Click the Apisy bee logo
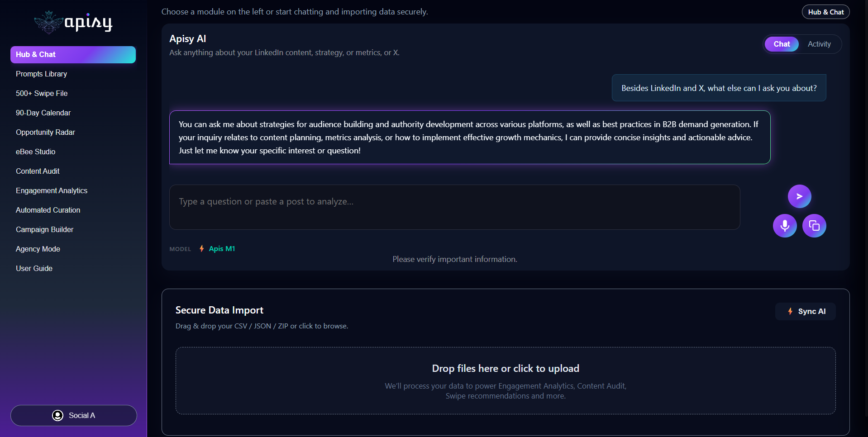The width and height of the screenshot is (868, 437). click(48, 22)
